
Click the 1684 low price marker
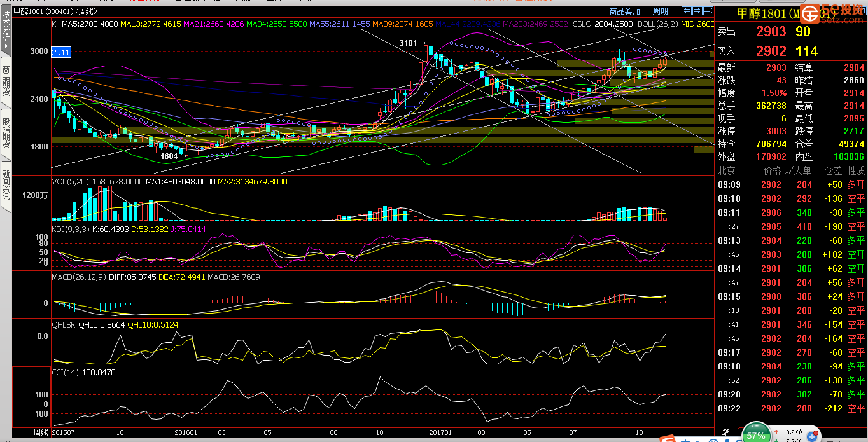click(169, 156)
